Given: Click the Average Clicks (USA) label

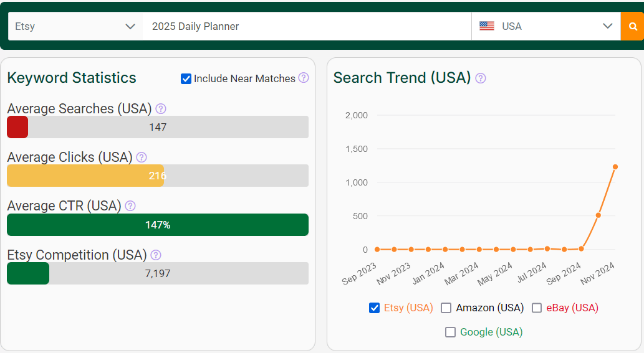Looking at the screenshot, I should click(x=70, y=157).
